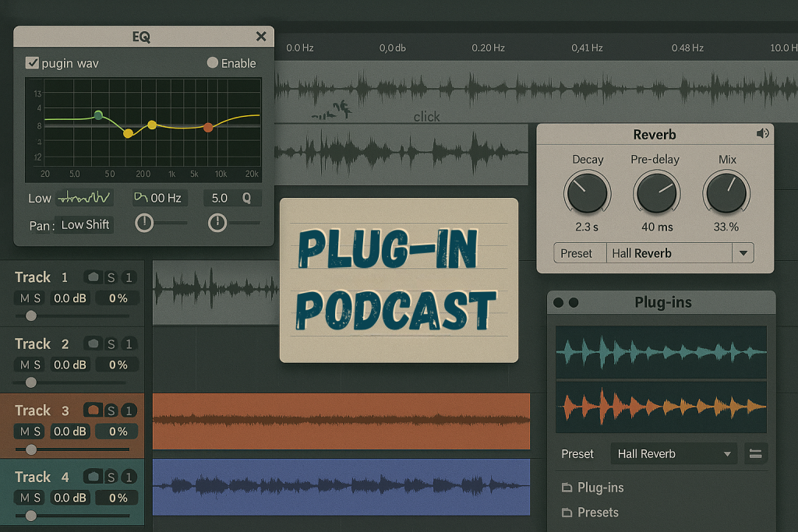Click the Track 3 0% pan field

(x=118, y=432)
